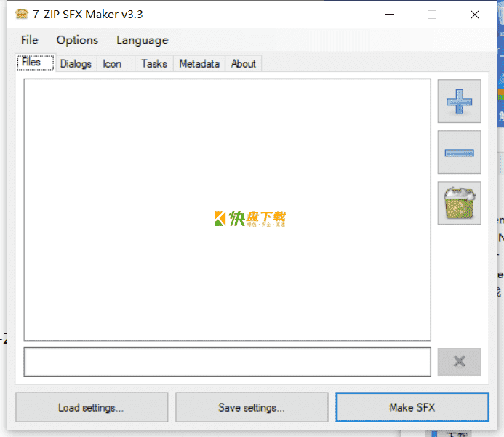Click the Save settings... button
Image resolution: width=504 pixels, height=437 pixels.
coord(252,407)
